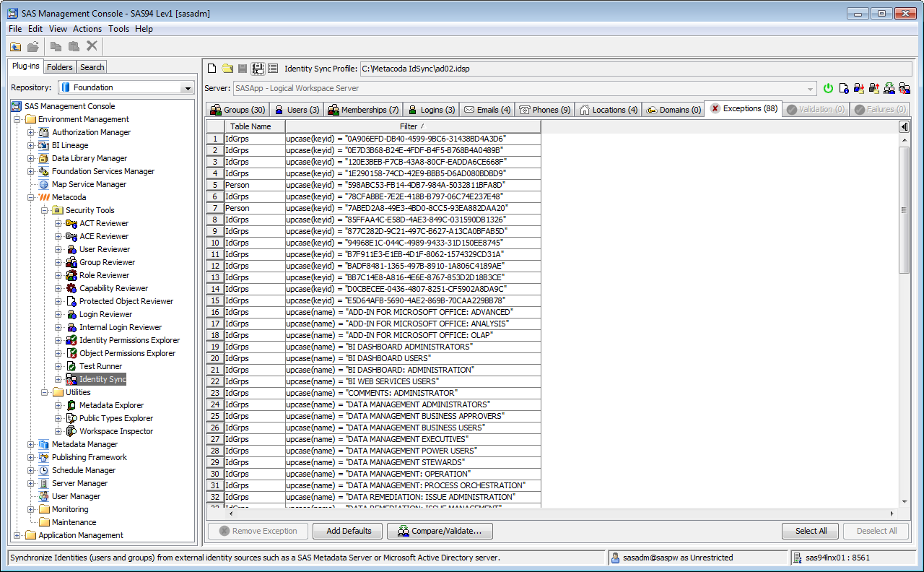Create a new Identity Sync Profile
924x572 pixels.
coord(212,69)
